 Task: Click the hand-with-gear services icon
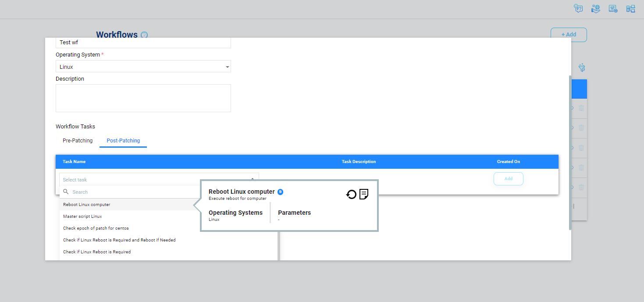pyautogui.click(x=595, y=8)
